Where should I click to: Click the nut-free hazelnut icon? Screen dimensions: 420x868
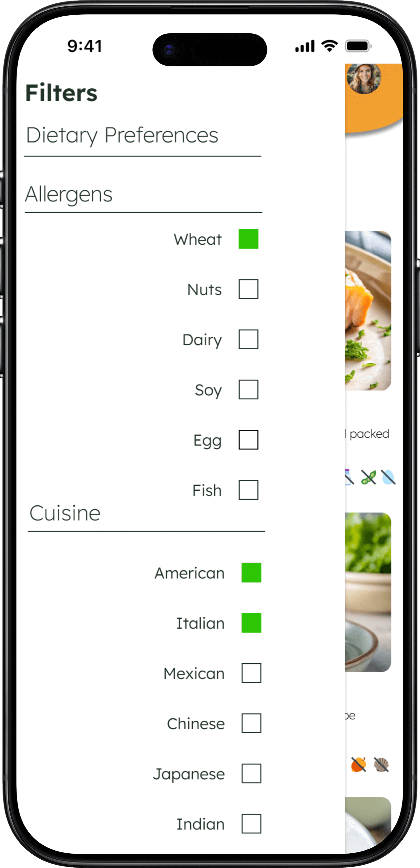[359, 765]
